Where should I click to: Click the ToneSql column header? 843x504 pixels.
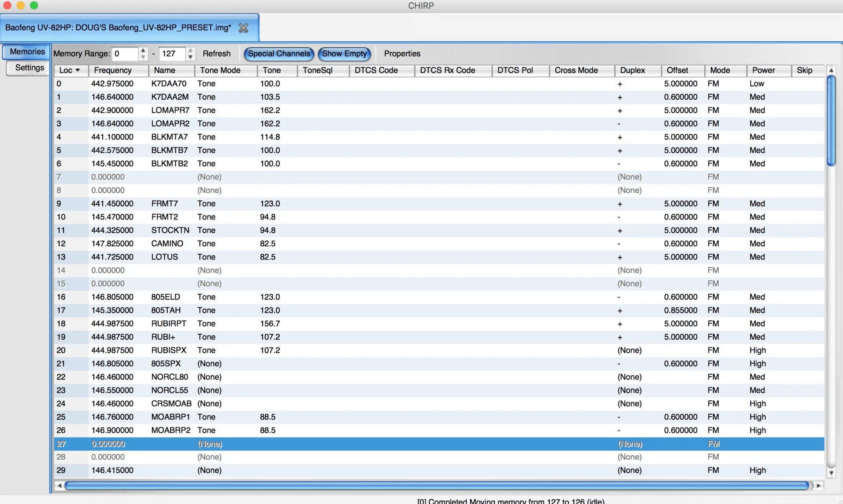[x=323, y=70]
